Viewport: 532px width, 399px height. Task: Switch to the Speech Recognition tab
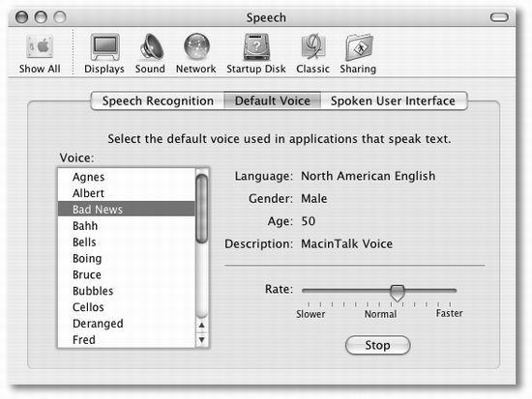tap(158, 101)
